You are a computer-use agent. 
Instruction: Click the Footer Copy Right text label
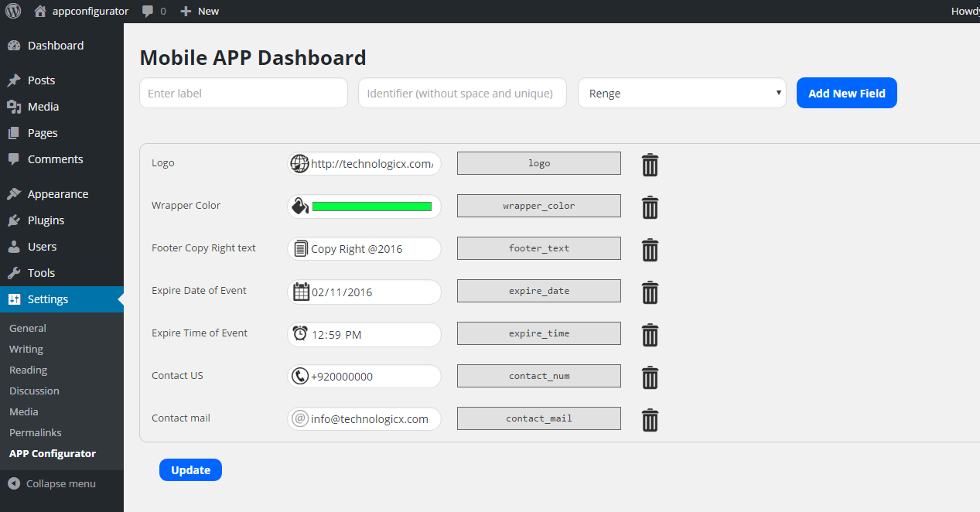[x=203, y=248]
